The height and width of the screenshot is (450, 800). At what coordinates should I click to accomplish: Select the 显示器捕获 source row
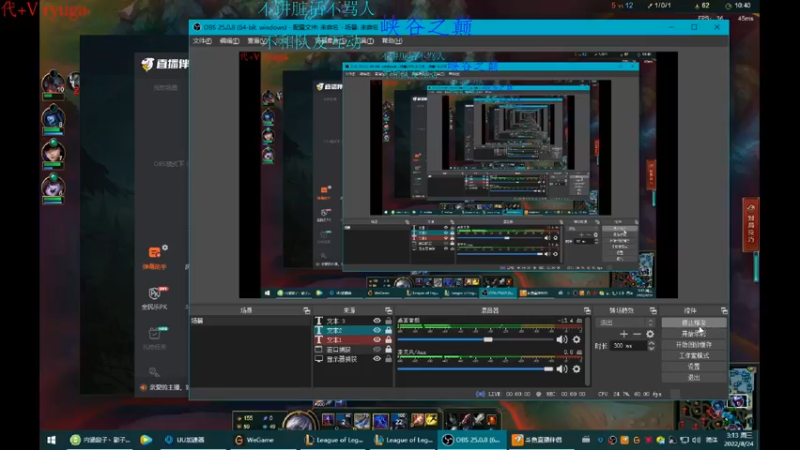(x=353, y=359)
